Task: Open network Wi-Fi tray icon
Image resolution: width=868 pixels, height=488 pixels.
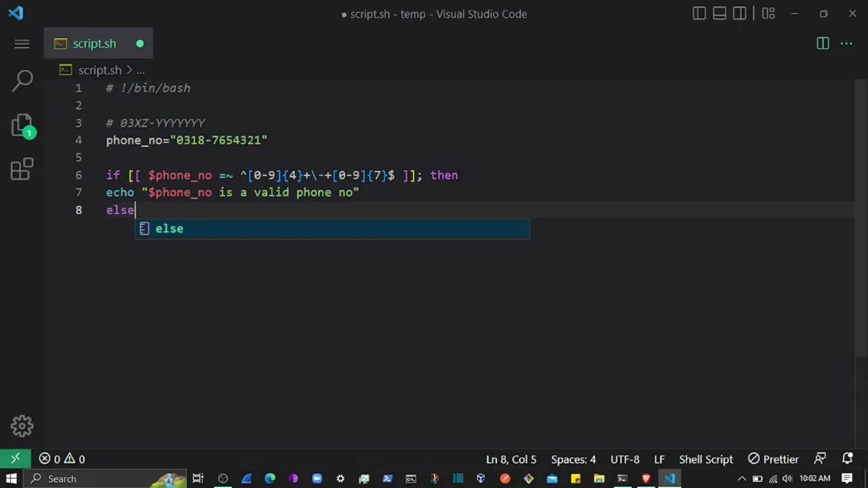Action: (773, 479)
